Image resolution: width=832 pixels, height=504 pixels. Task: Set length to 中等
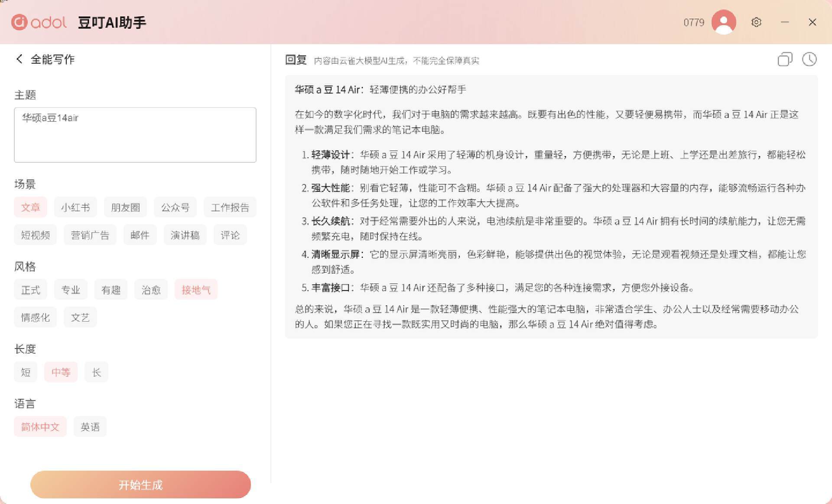[61, 372]
